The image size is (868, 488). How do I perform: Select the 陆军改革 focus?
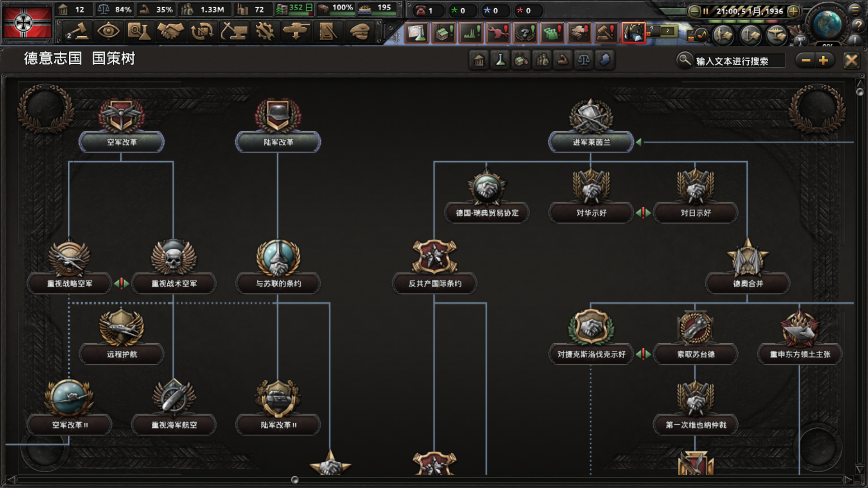point(278,125)
